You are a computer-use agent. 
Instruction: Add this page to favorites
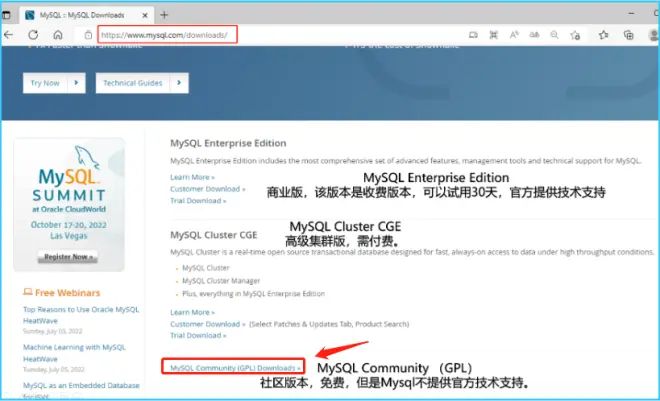575,35
